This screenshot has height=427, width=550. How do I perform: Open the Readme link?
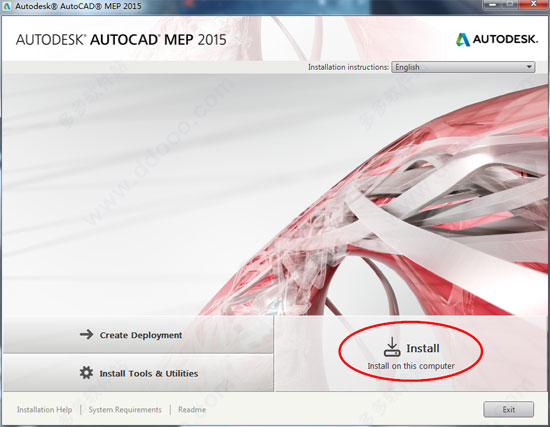pyautogui.click(x=192, y=409)
